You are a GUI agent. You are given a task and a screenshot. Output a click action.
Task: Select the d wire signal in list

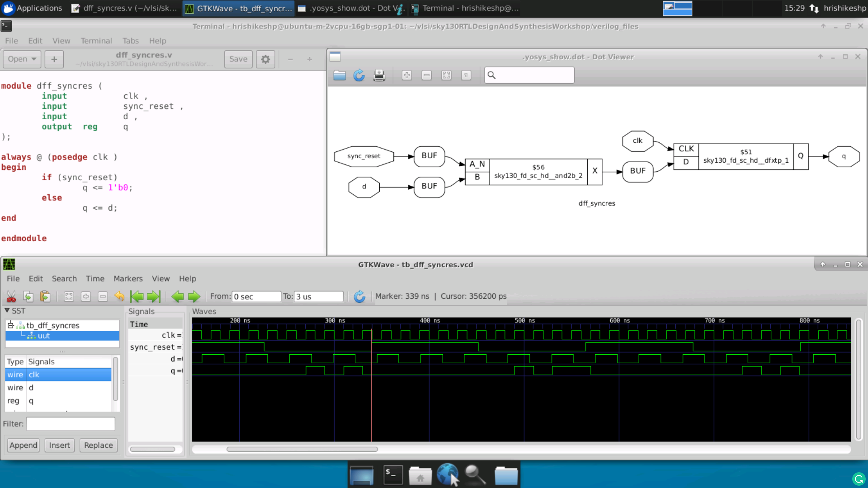pos(31,388)
